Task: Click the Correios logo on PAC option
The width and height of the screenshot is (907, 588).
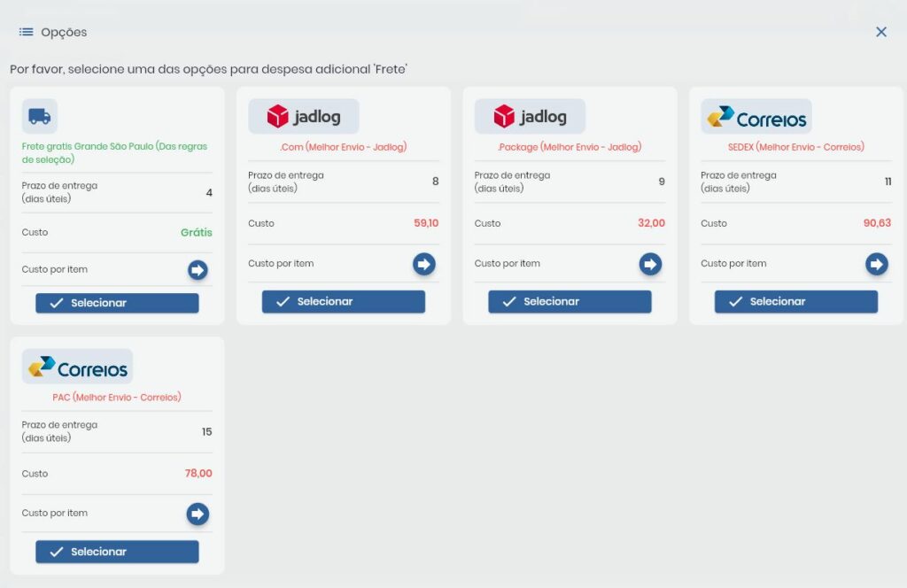Action: click(x=77, y=367)
